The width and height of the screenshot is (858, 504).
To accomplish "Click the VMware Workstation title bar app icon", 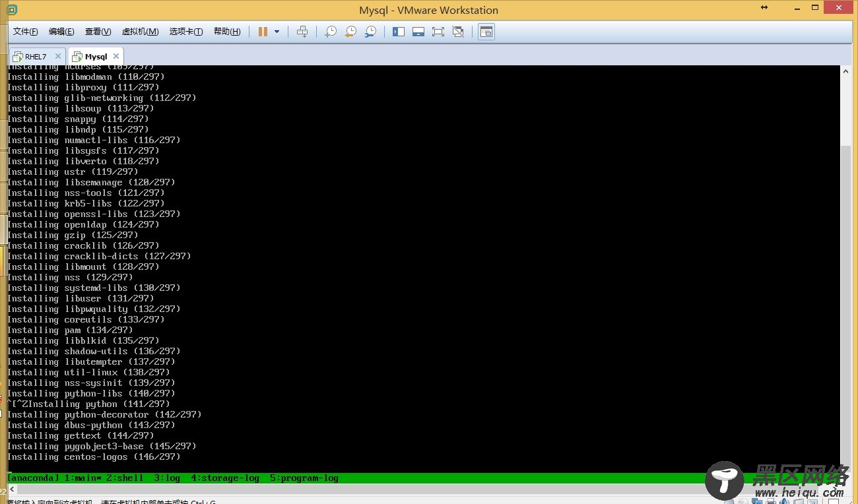I will tap(12, 10).
